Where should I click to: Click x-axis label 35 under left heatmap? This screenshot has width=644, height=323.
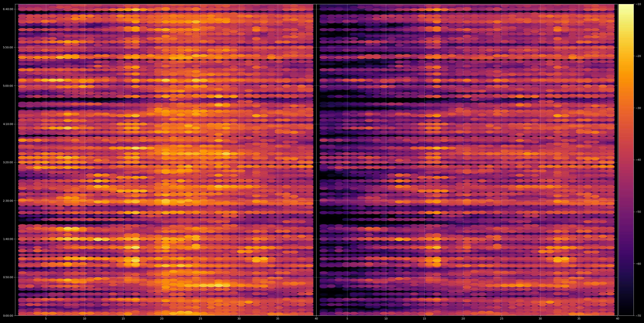click(x=278, y=319)
